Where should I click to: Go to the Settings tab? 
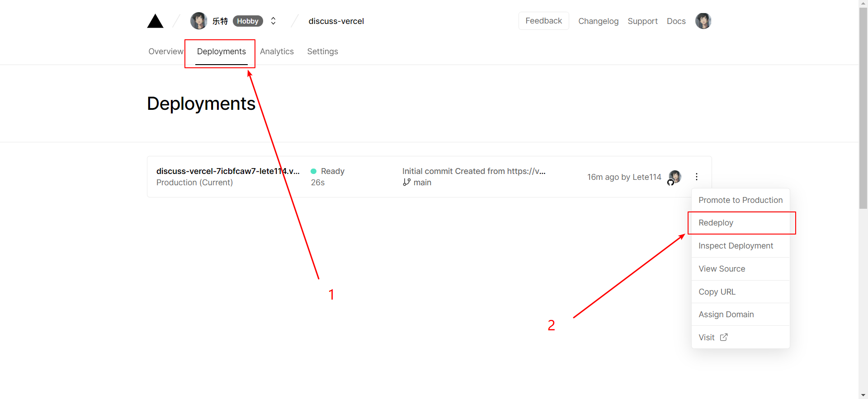tap(322, 52)
